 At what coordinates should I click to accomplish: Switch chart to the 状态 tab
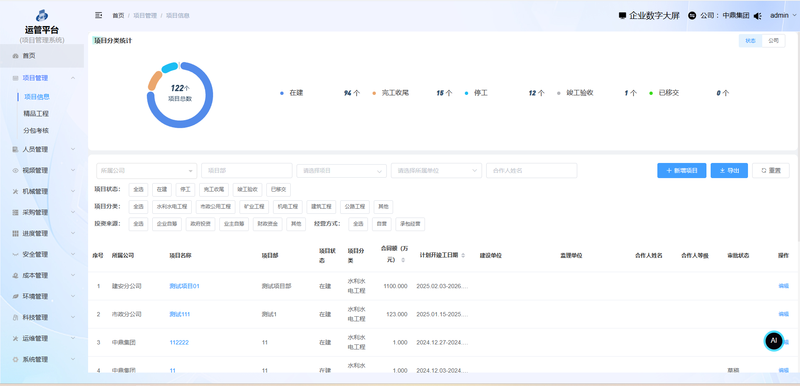click(751, 41)
